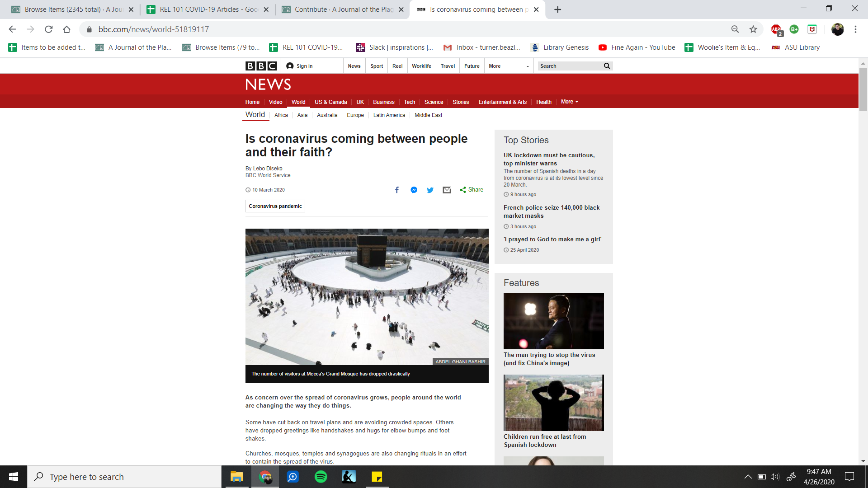The image size is (868, 488).
Task: Reload the page
Action: [x=48, y=29]
